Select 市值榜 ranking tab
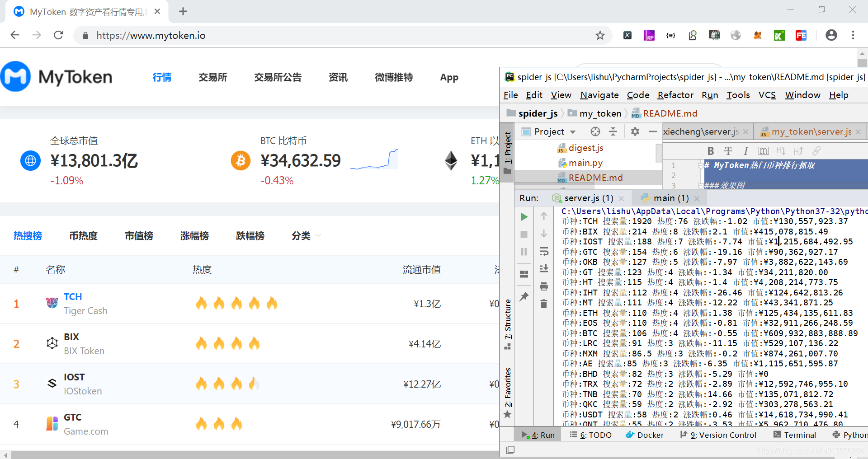868x459 pixels. 139,235
